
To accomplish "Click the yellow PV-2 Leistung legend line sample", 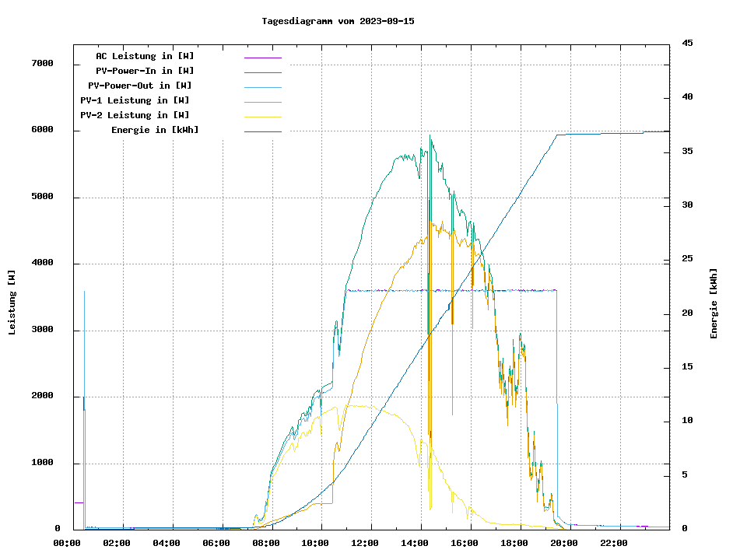I will click(262, 116).
